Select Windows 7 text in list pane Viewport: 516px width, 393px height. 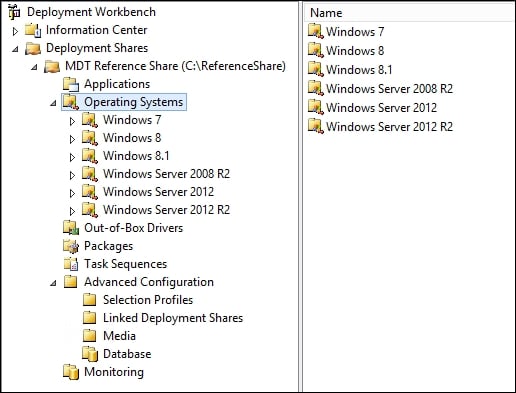click(x=355, y=32)
